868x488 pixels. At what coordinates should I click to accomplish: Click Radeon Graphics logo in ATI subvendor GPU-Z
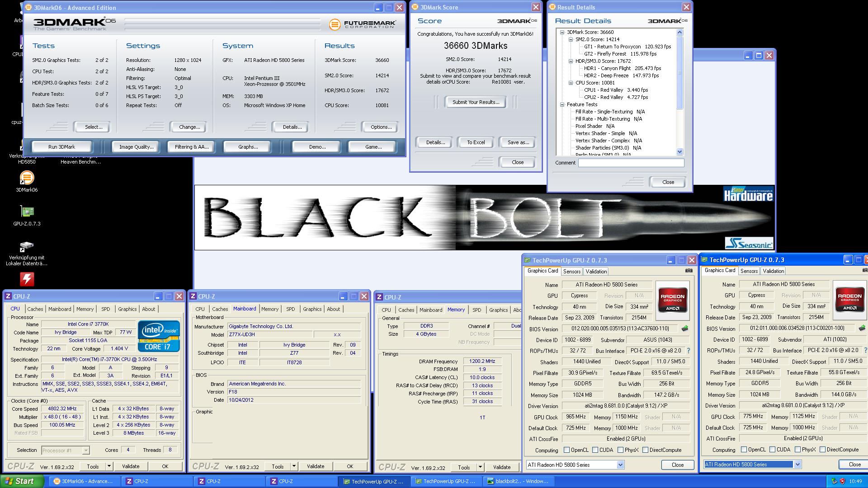pyautogui.click(x=849, y=300)
